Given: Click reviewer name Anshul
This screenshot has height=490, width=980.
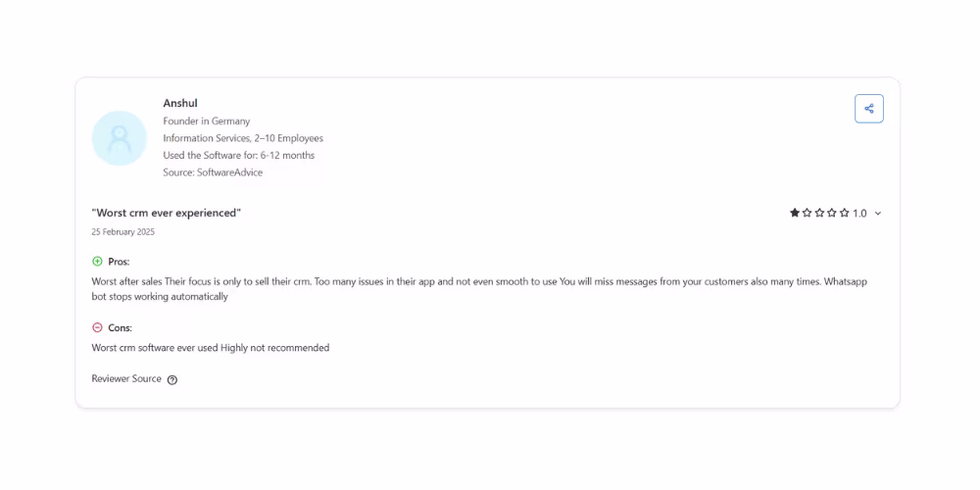Looking at the screenshot, I should click(x=180, y=103).
